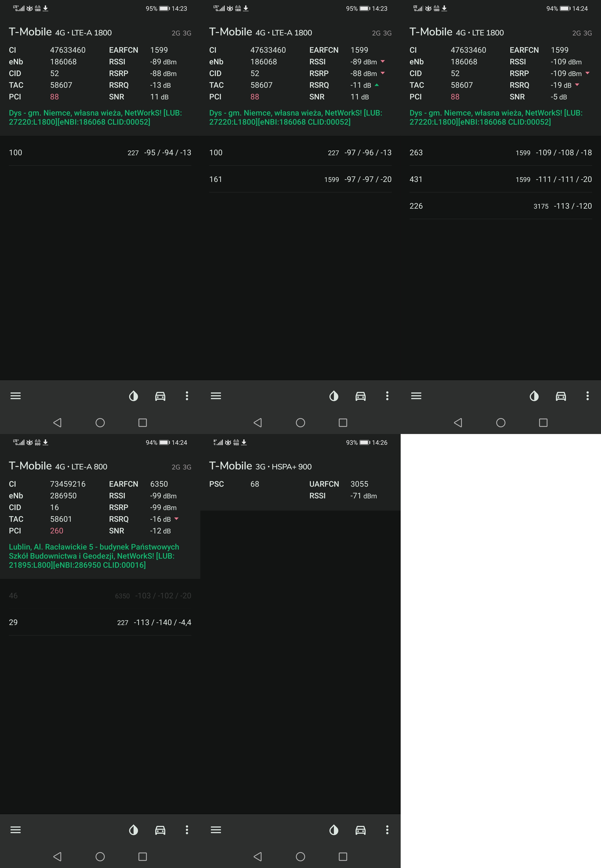Viewport: 601px width, 868px height.
Task: Tap recent-apps square on the LTE-A 800 screen
Action: [x=143, y=856]
